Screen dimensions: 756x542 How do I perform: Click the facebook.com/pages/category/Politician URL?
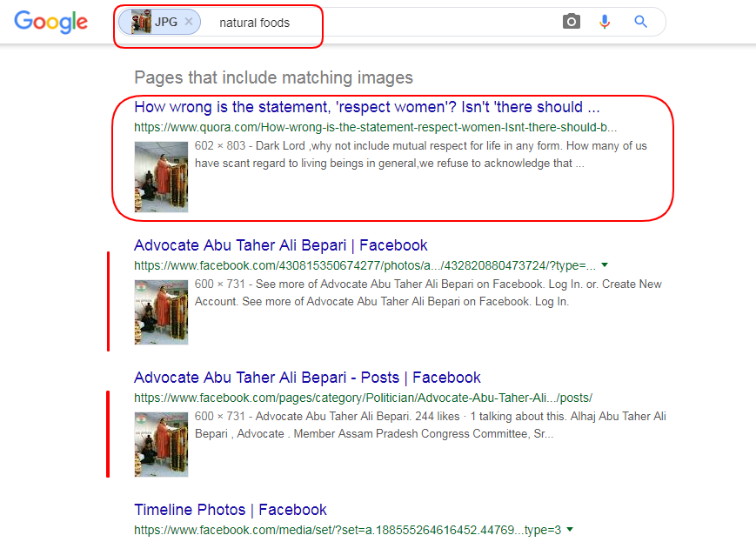click(x=363, y=398)
